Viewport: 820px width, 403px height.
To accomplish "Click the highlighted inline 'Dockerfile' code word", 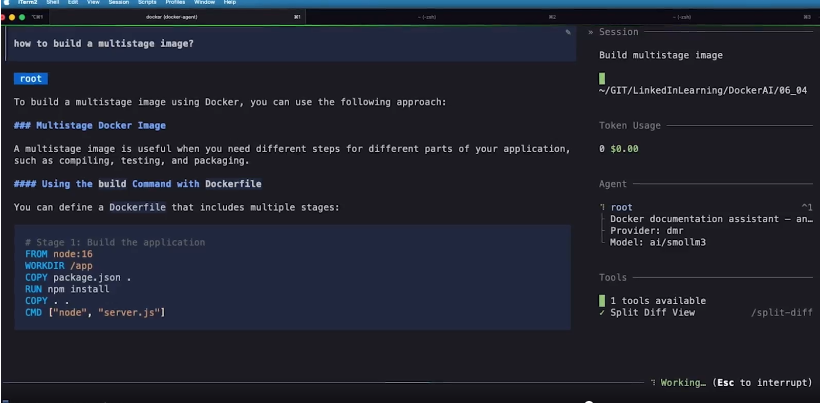I will (138, 208).
